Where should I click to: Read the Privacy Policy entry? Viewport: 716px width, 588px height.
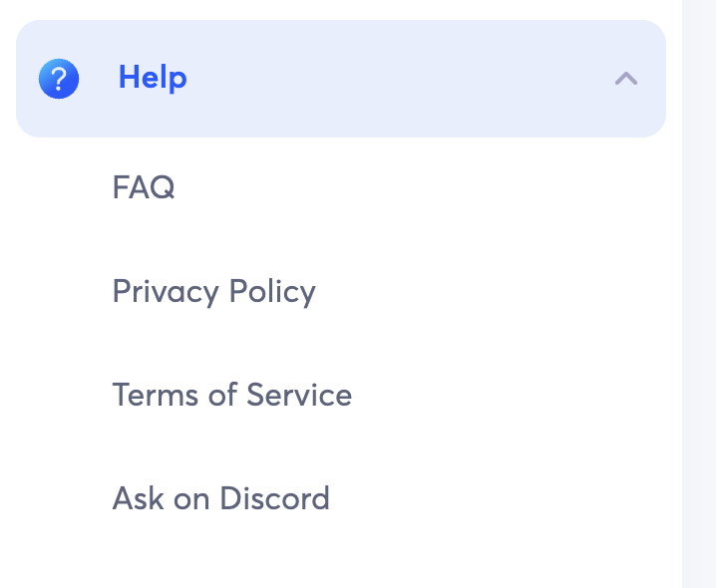pos(213,291)
